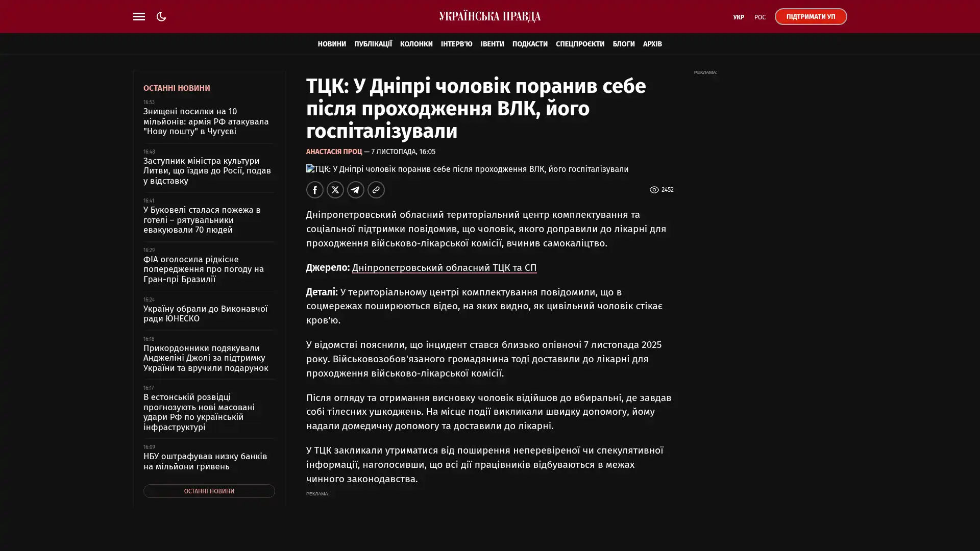Click the article views eye icon
The image size is (980, 551).
[x=654, y=190]
